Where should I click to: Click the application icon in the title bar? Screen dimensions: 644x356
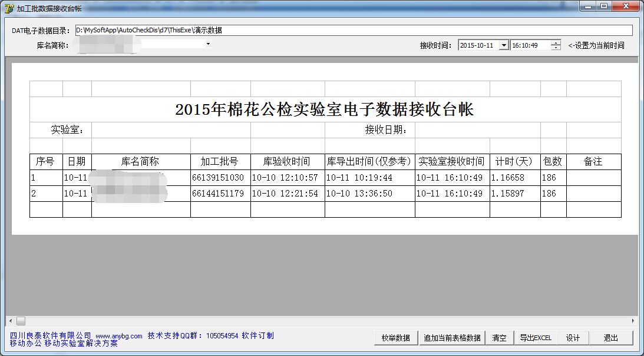coord(8,6)
